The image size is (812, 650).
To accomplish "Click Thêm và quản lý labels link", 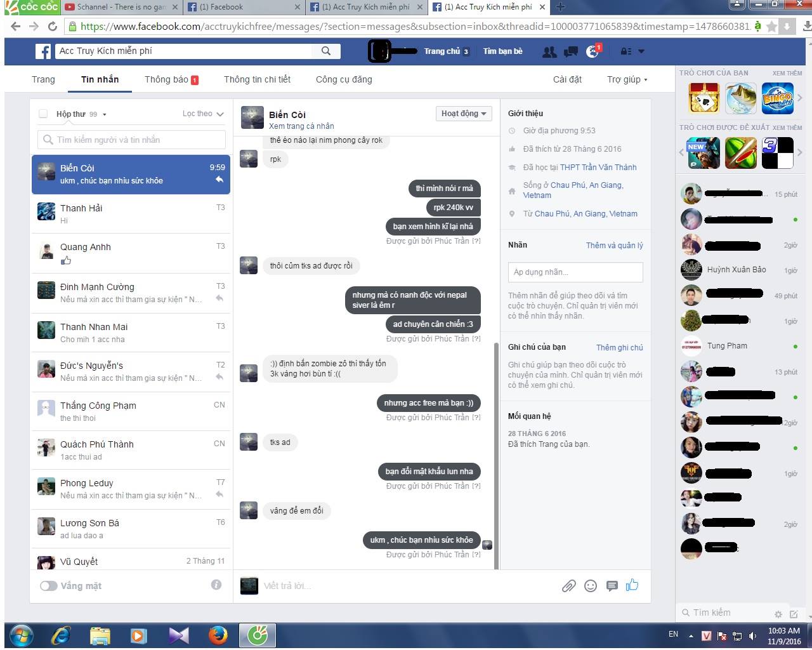I will coord(615,246).
